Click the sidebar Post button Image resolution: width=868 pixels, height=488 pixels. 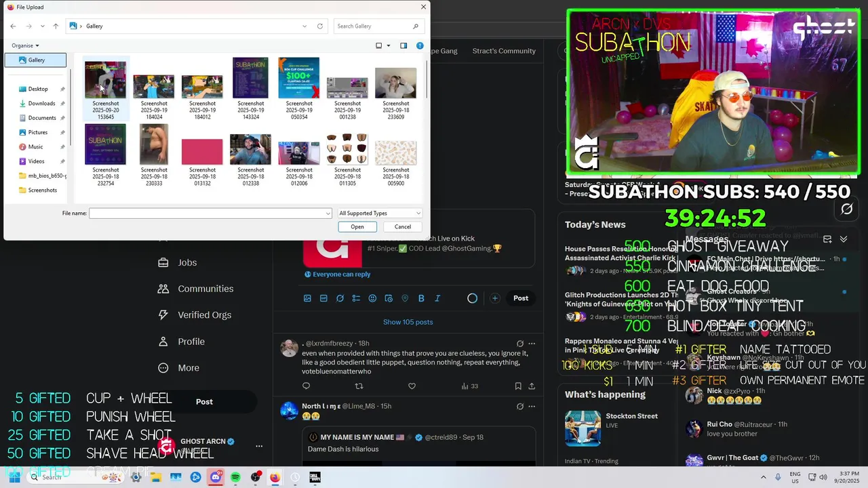(204, 402)
